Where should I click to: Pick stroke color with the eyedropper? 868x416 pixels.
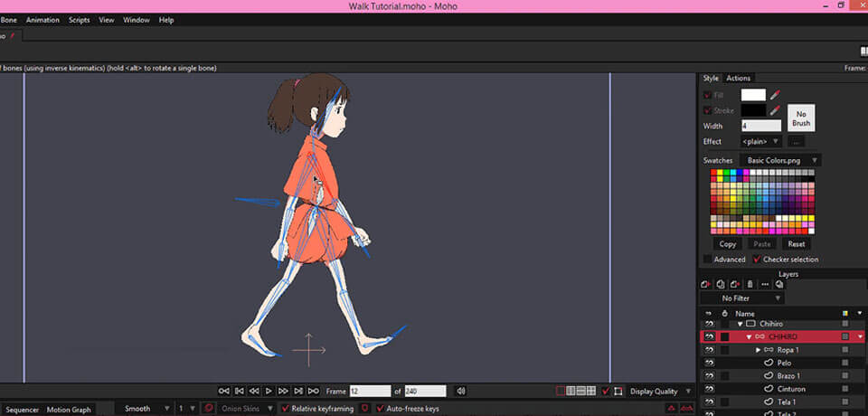pyautogui.click(x=775, y=110)
